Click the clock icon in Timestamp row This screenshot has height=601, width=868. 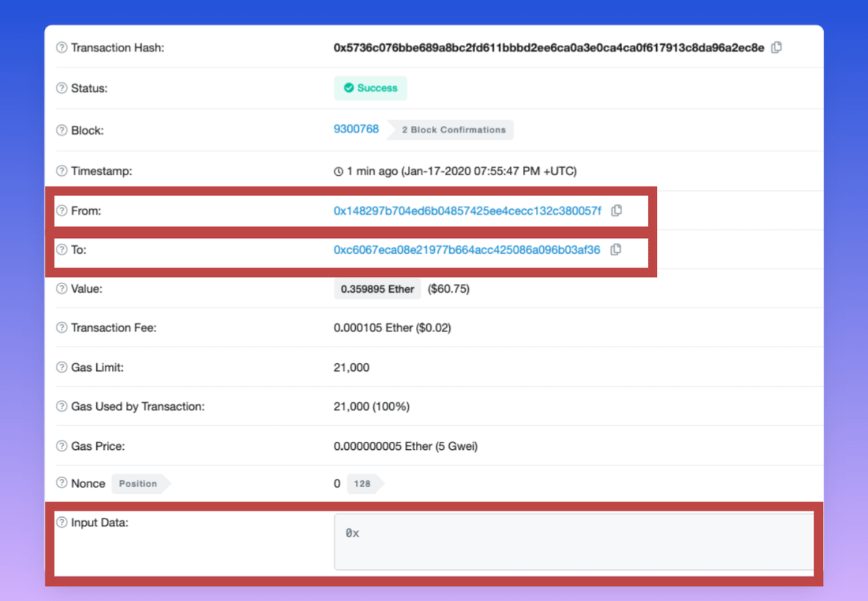click(338, 172)
